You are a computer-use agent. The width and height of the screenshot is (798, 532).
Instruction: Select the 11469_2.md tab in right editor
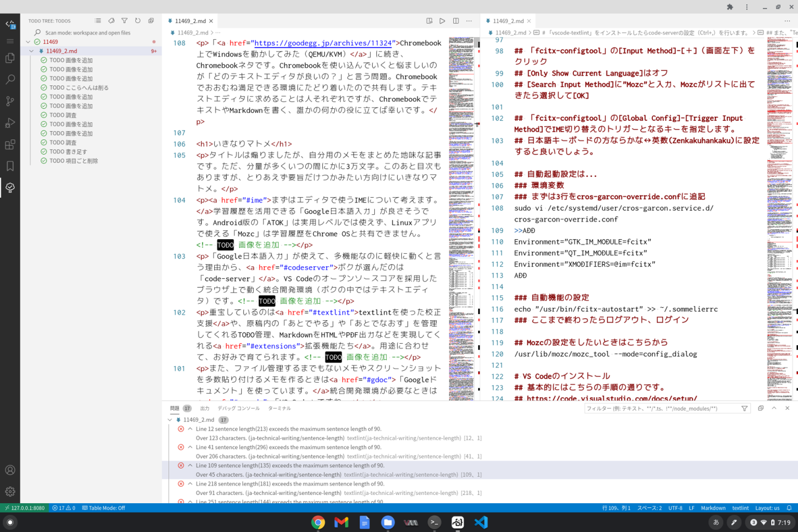pos(508,21)
